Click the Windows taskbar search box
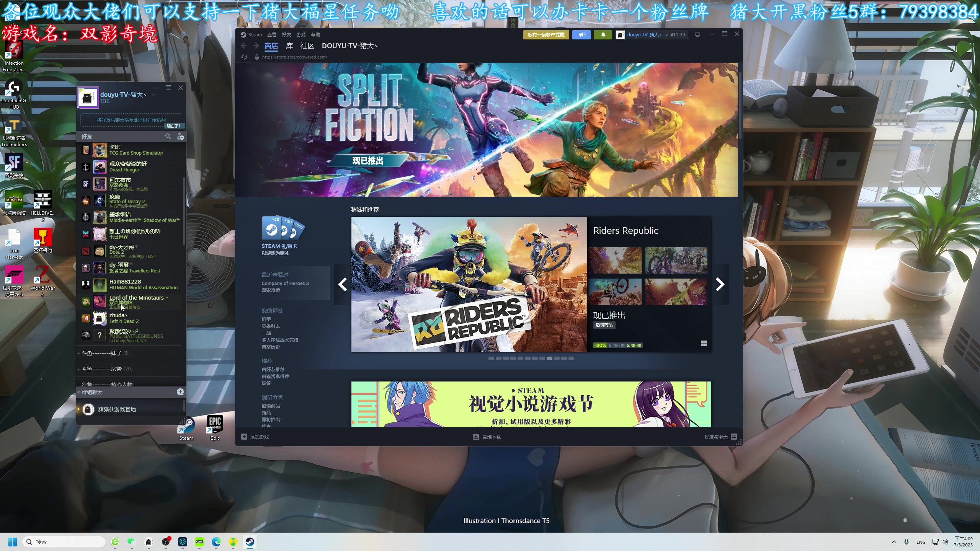 point(64,541)
